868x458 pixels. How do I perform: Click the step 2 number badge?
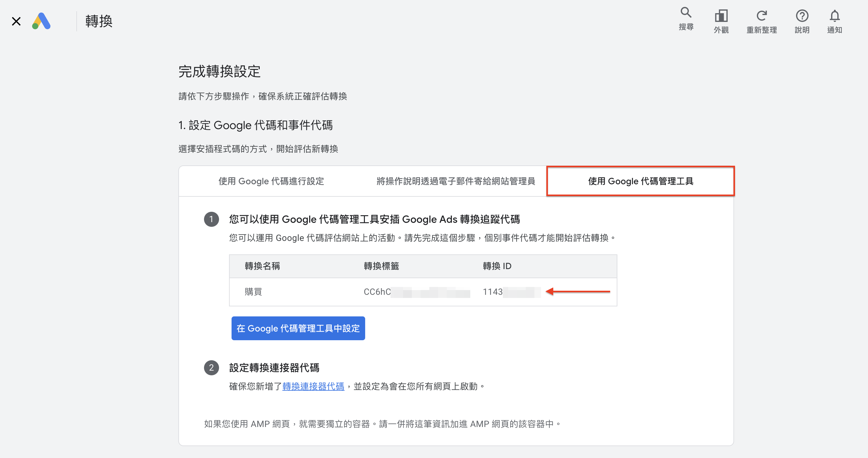pos(211,367)
